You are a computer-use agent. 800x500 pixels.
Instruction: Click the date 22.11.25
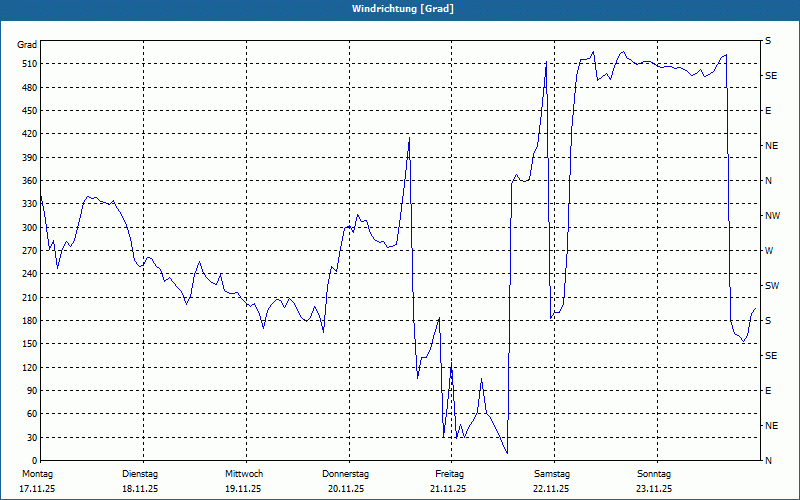click(x=551, y=489)
